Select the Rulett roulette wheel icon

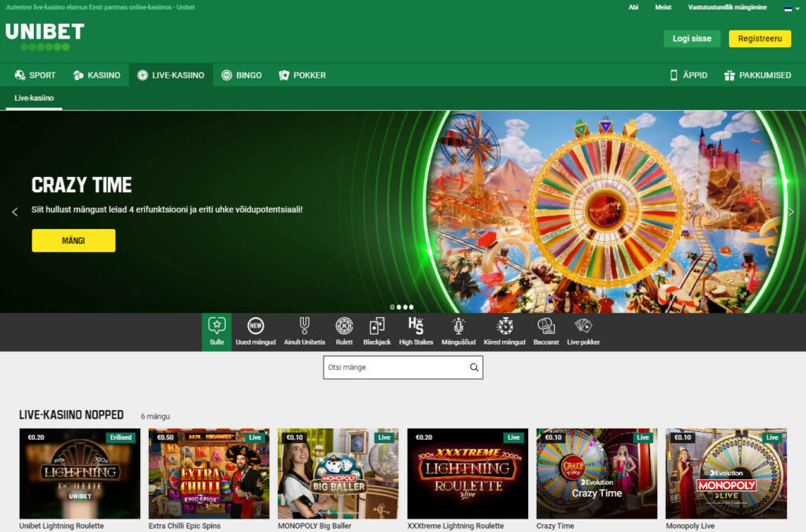(344, 326)
